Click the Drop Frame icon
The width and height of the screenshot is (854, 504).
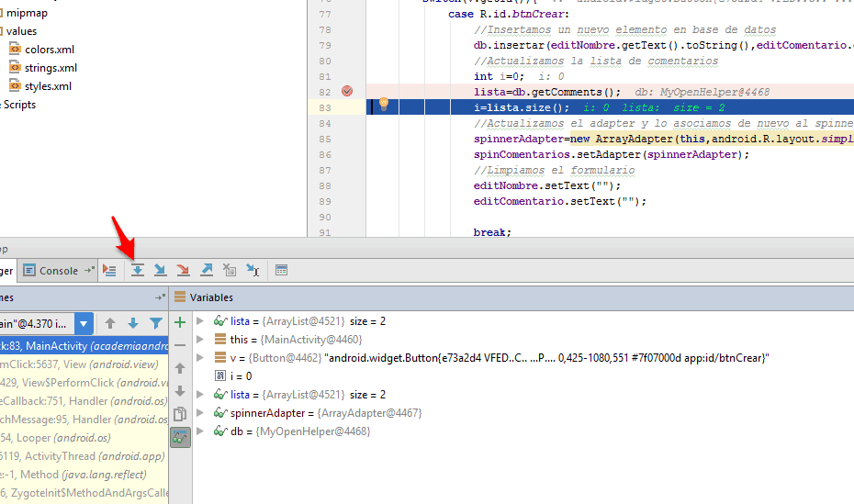(x=230, y=270)
